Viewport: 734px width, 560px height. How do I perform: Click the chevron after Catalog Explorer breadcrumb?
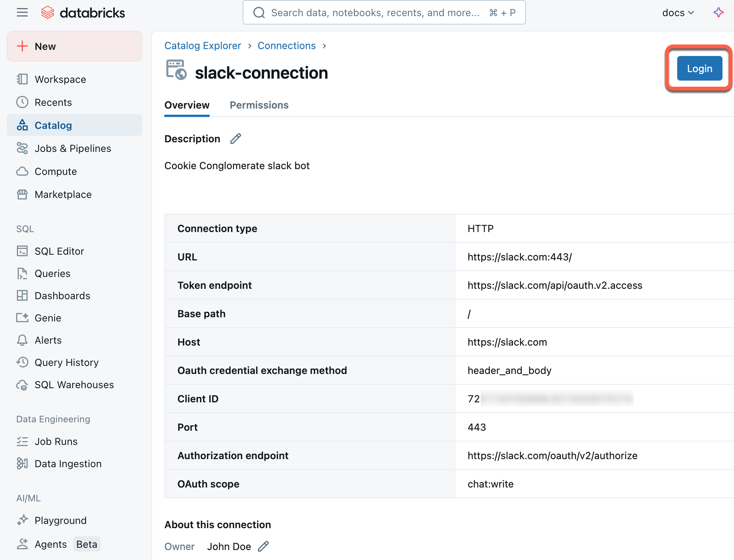250,46
